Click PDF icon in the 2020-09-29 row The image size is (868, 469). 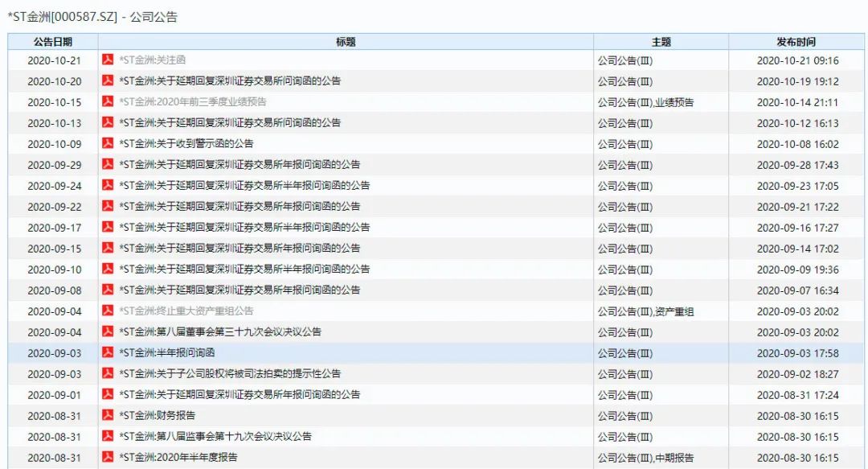click(108, 164)
